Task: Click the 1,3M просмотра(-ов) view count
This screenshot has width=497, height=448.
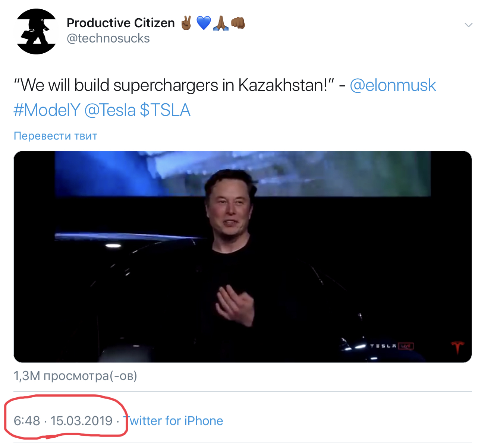Action: point(75,376)
